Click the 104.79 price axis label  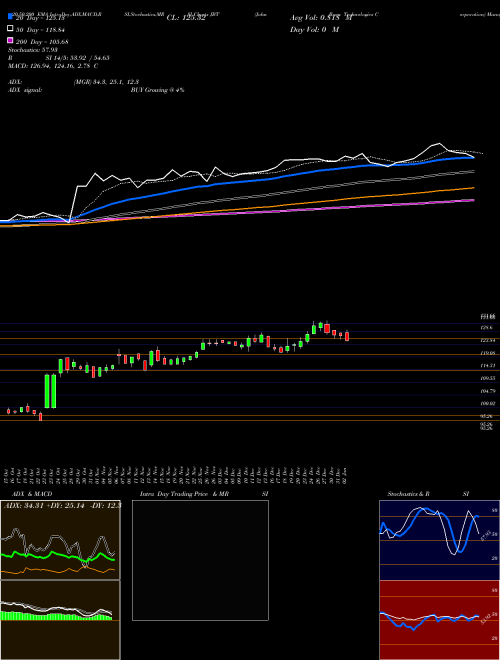(487, 391)
